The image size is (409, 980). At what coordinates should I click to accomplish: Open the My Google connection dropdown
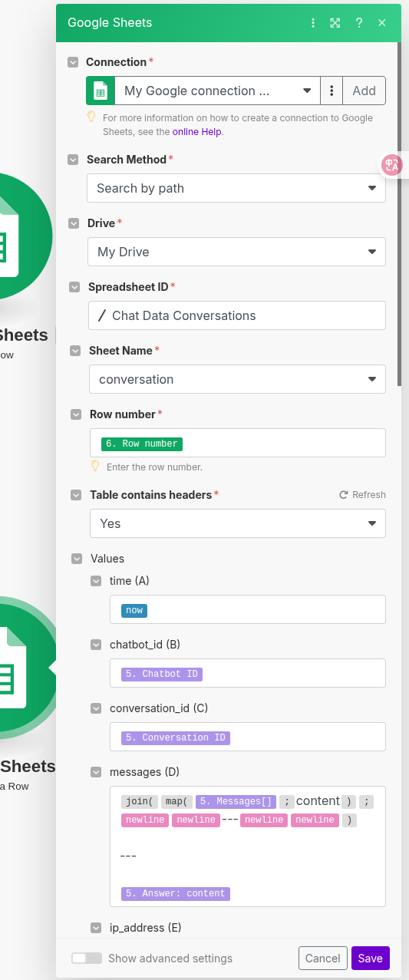coord(217,91)
